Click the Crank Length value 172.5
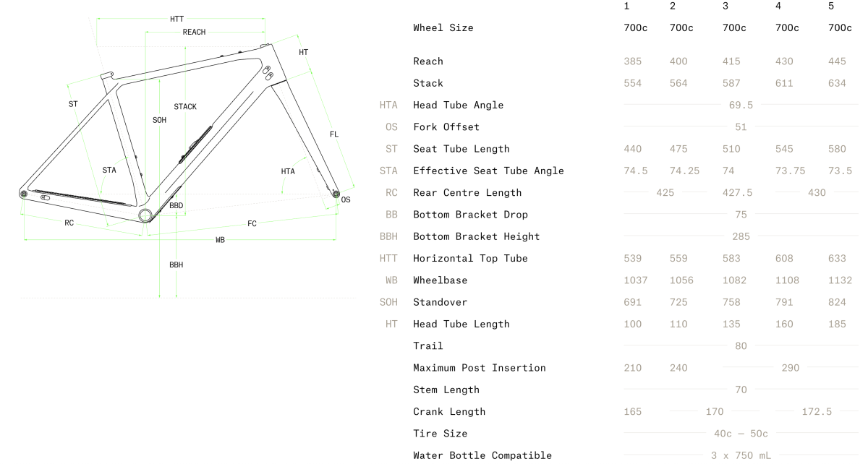Screen dimensions: 868x464 pos(817,412)
